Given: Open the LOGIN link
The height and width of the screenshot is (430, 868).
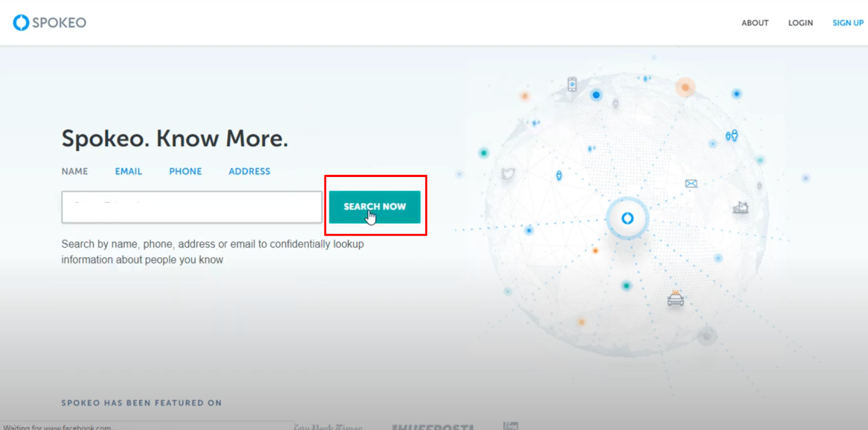Looking at the screenshot, I should click(x=800, y=23).
